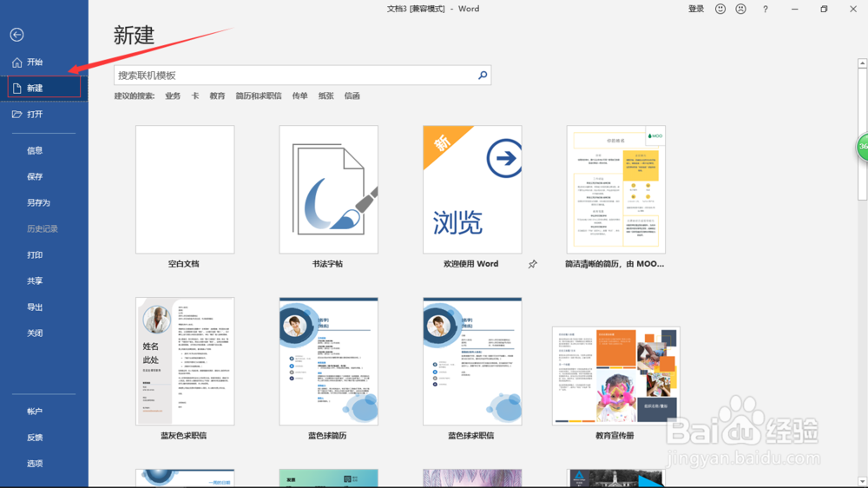
Task: Pin the 欢迎使用 Word template
Action: pyautogui.click(x=533, y=264)
